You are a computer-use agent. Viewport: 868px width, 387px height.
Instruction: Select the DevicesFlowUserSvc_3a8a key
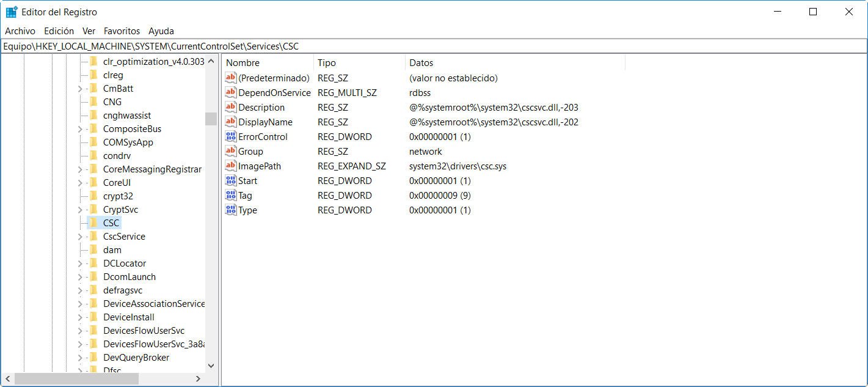click(x=153, y=344)
